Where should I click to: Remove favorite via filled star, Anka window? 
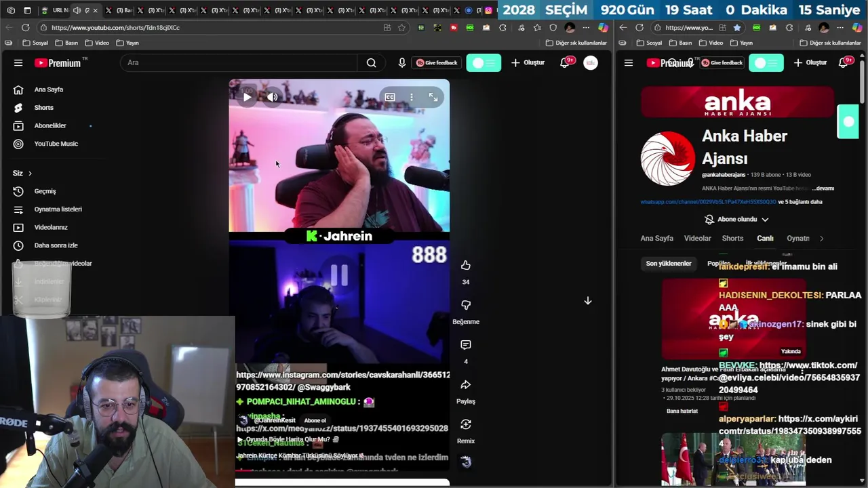737,28
